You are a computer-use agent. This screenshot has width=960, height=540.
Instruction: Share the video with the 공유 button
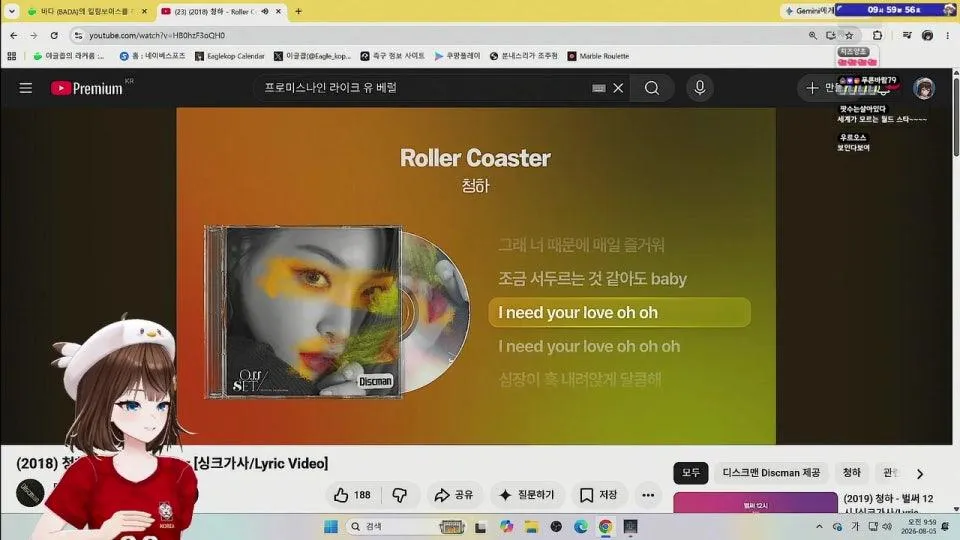point(454,495)
